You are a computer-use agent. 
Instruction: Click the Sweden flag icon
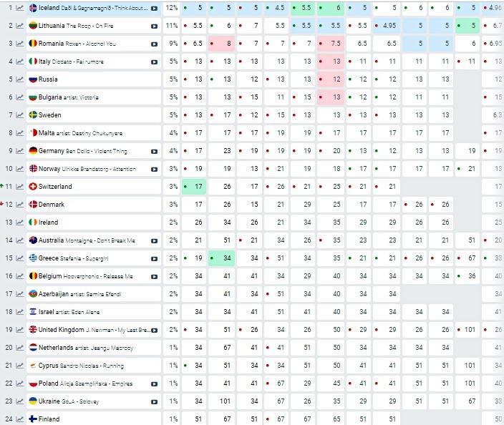pyautogui.click(x=33, y=115)
